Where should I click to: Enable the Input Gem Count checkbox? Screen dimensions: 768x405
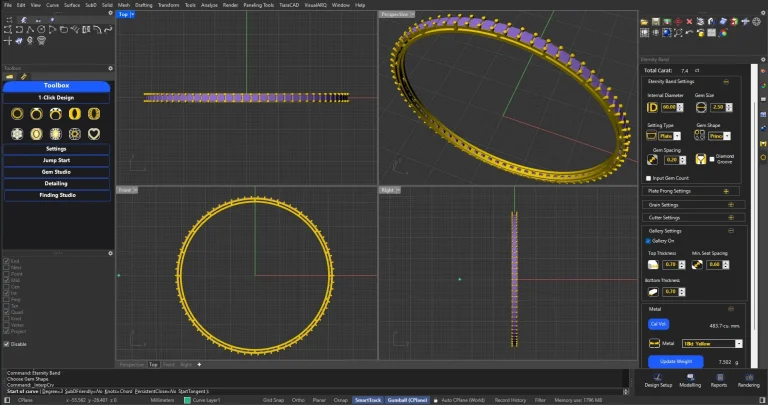point(649,177)
